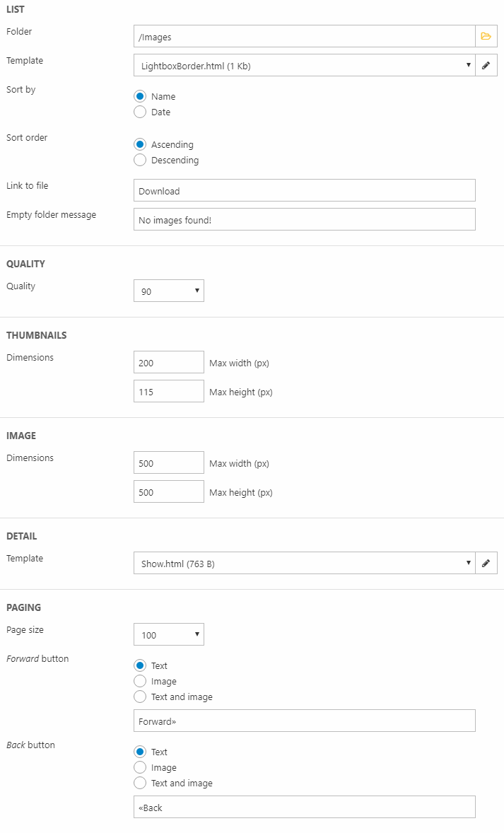504x833 pixels.
Task: Select Name sort by radio button
Action: 140,97
